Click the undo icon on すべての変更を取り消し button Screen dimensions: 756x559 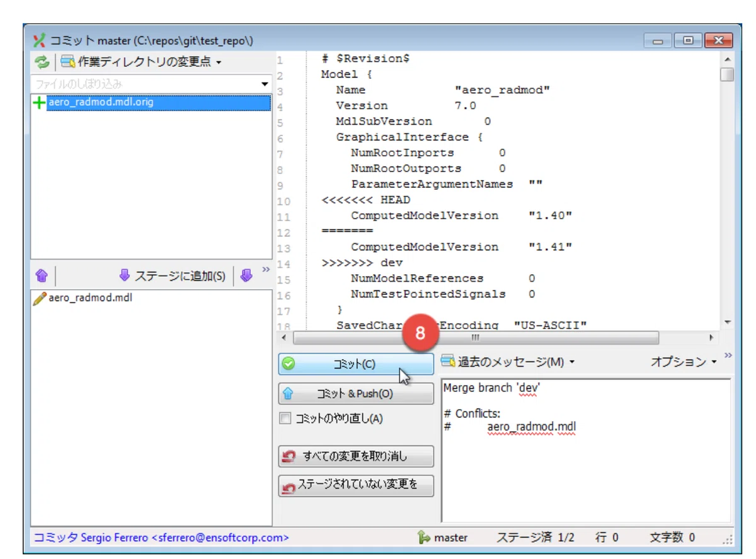click(289, 457)
